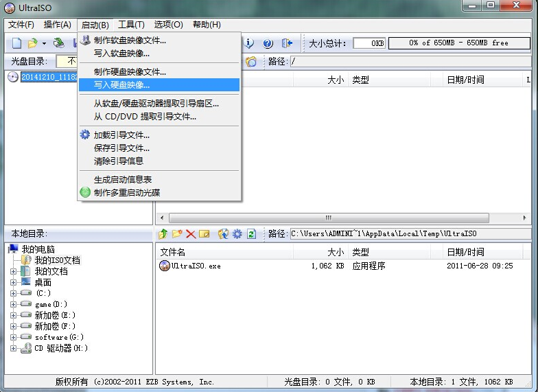Expand the 桌面 tree node
Screen dimensions: 538x392
(14, 283)
